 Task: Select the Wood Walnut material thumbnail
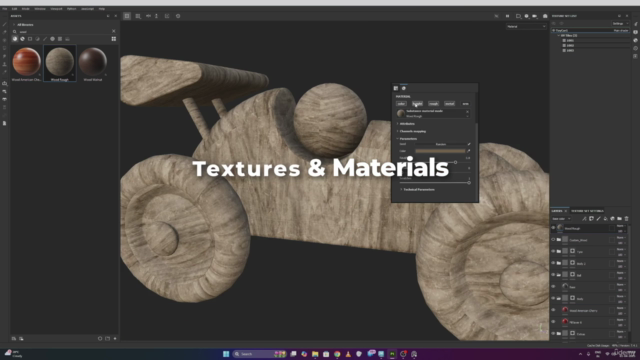pos(93,64)
